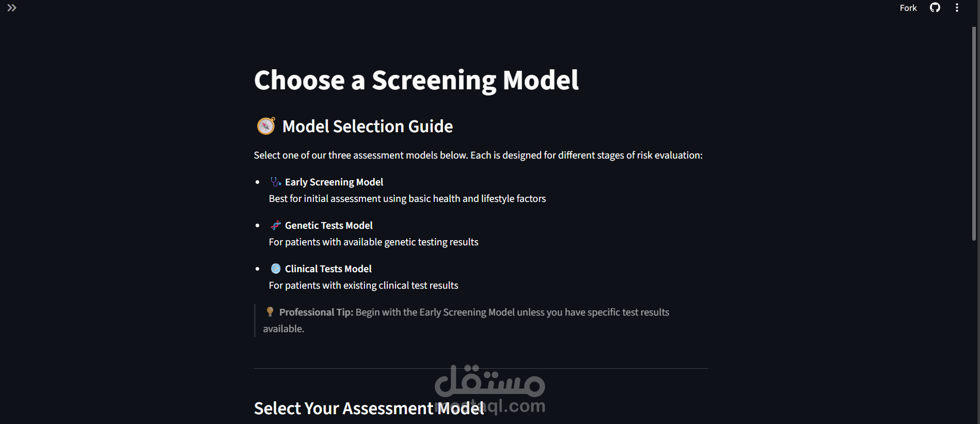
Task: Click the mostaql.com watermark logo
Action: tap(490, 389)
